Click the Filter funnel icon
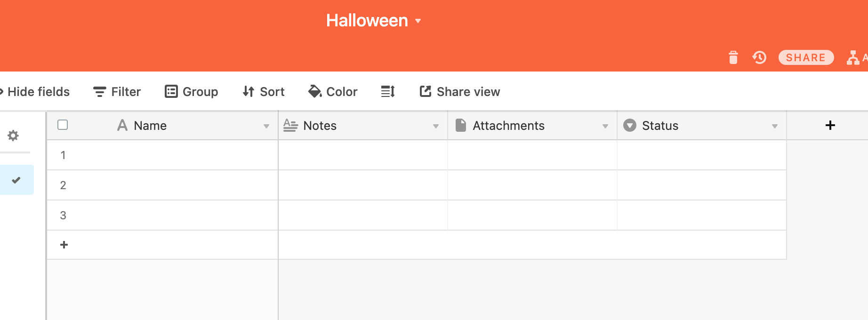This screenshot has height=320, width=868. (x=99, y=92)
